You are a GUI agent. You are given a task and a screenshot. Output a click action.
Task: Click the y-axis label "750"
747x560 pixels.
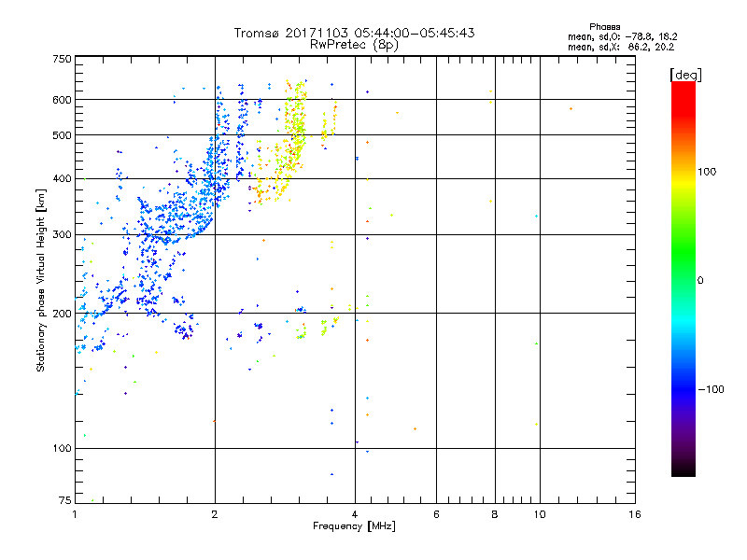click(62, 59)
